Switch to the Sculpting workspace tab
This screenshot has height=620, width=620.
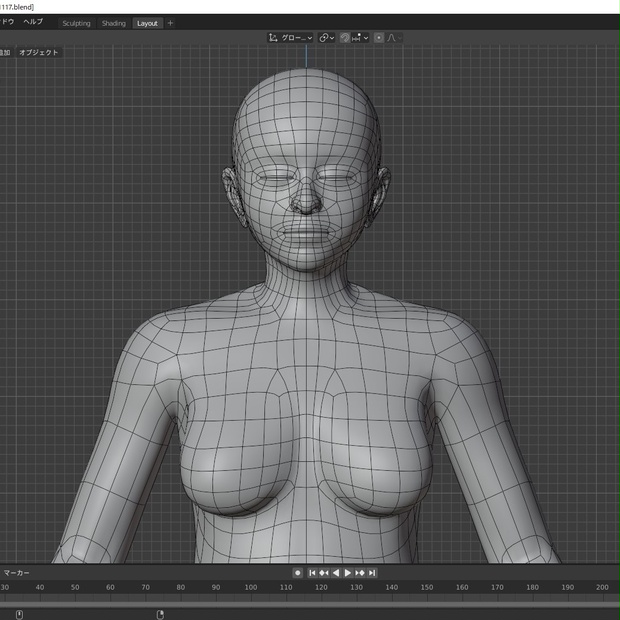[x=76, y=23]
